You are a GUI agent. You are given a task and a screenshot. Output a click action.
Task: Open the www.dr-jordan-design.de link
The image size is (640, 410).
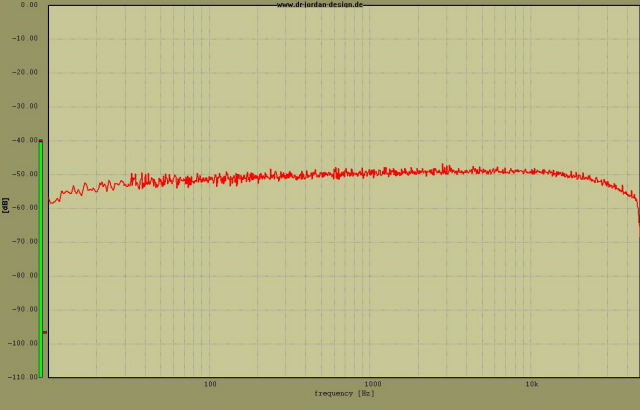click(x=320, y=5)
